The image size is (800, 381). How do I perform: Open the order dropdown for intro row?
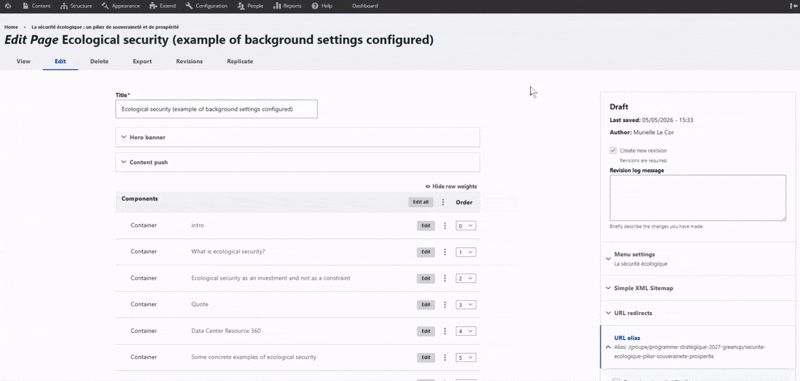click(x=466, y=225)
